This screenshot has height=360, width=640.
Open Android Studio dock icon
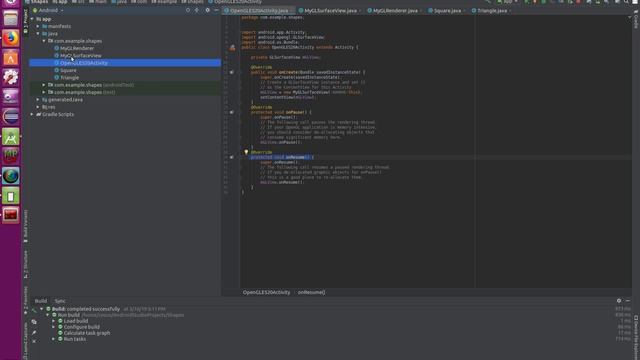pyautogui.click(x=11, y=136)
